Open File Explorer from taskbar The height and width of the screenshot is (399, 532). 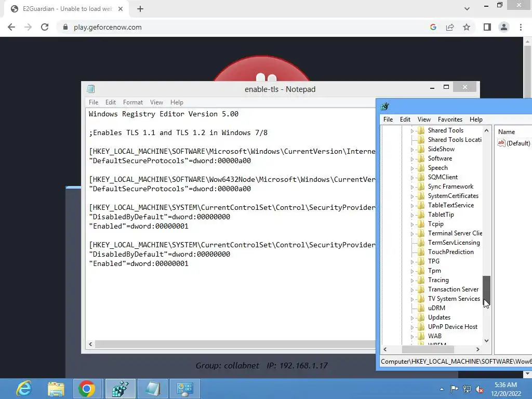coord(56,389)
